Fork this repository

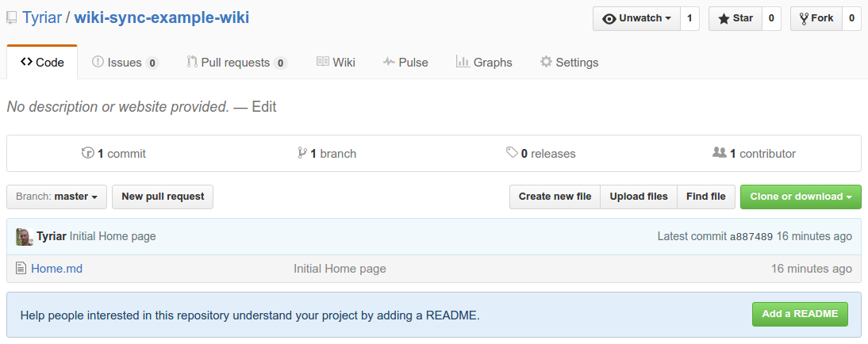point(816,18)
